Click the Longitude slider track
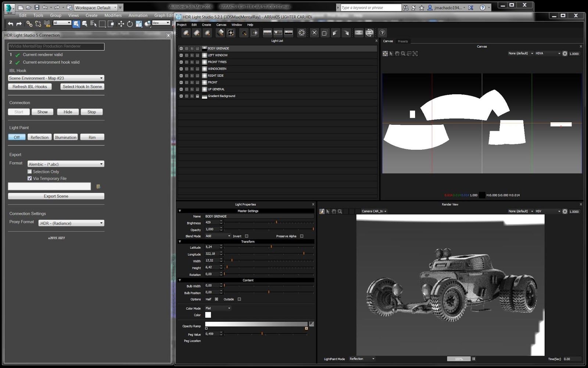This screenshot has width=588, height=368. [x=269, y=254]
